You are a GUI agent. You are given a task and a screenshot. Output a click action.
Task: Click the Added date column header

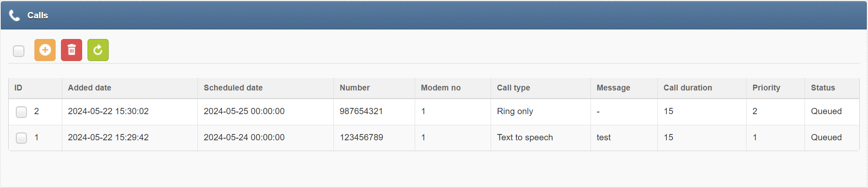[x=90, y=88]
